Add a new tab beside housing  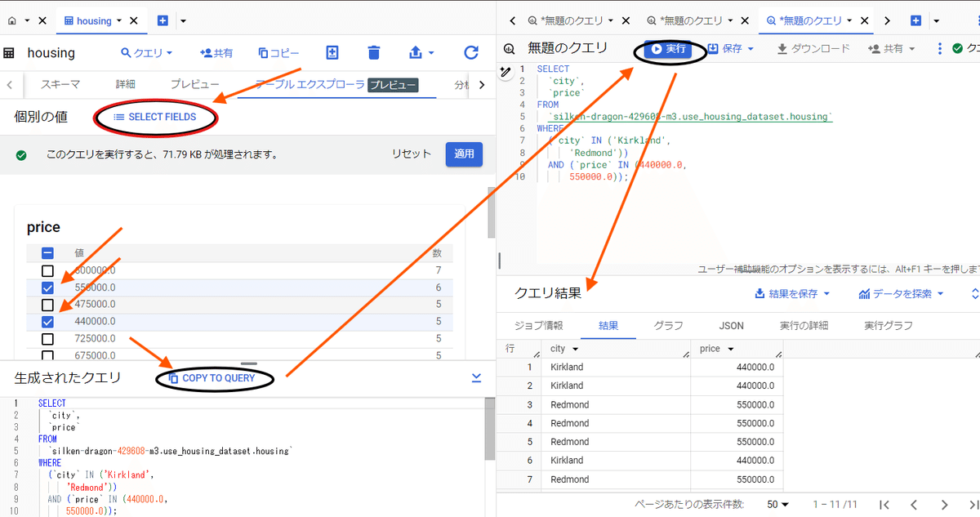pyautogui.click(x=163, y=20)
